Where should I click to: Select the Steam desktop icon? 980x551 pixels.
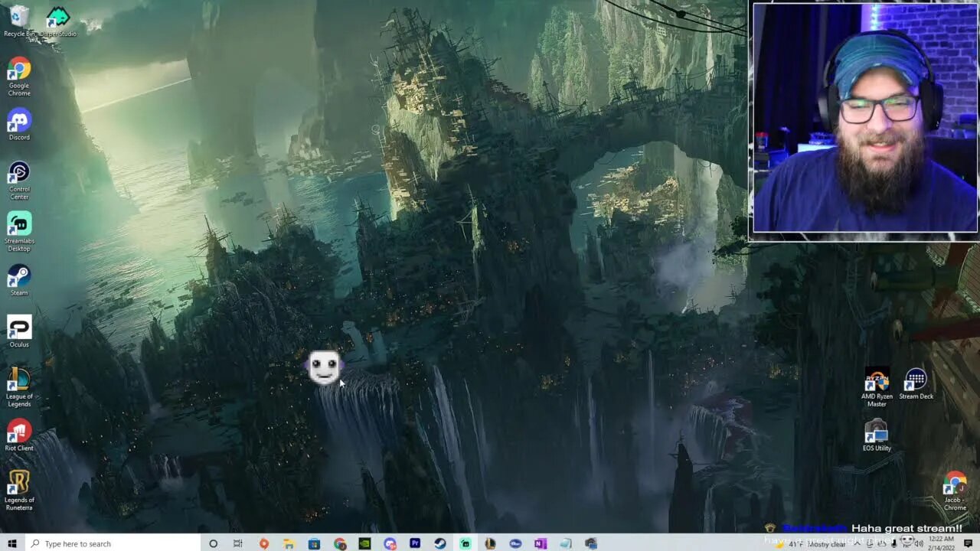19,280
